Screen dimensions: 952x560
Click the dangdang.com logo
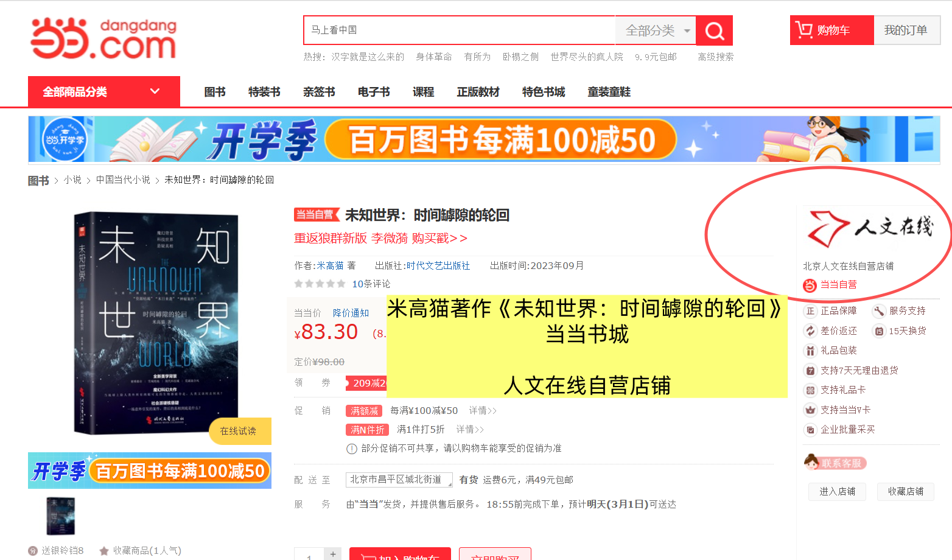103,39
